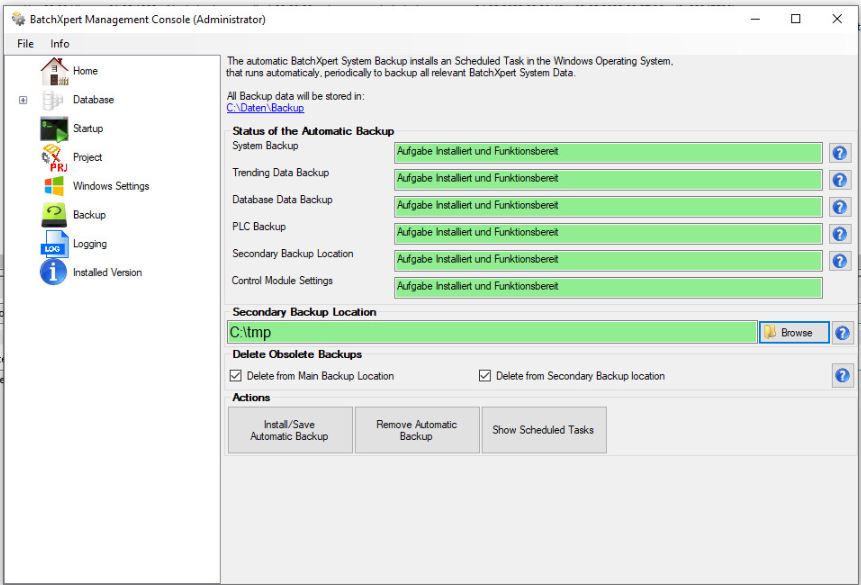Expand the Database tree node

(x=23, y=100)
